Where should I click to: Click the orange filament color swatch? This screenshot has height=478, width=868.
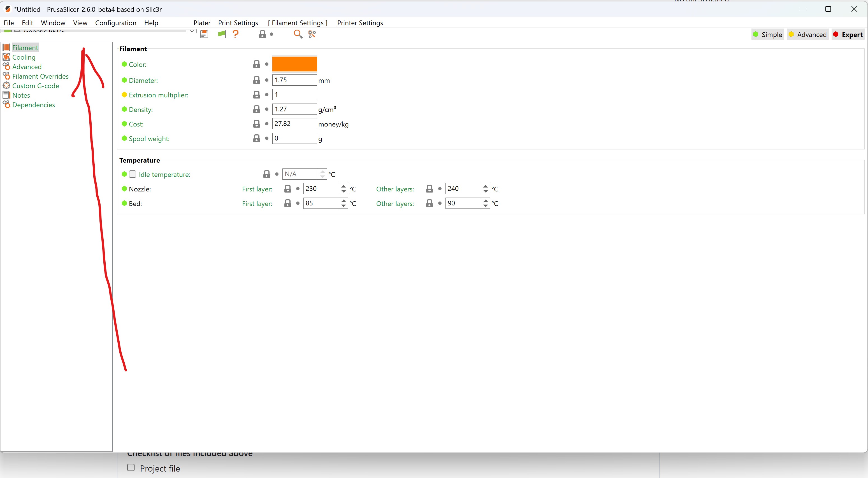click(294, 64)
